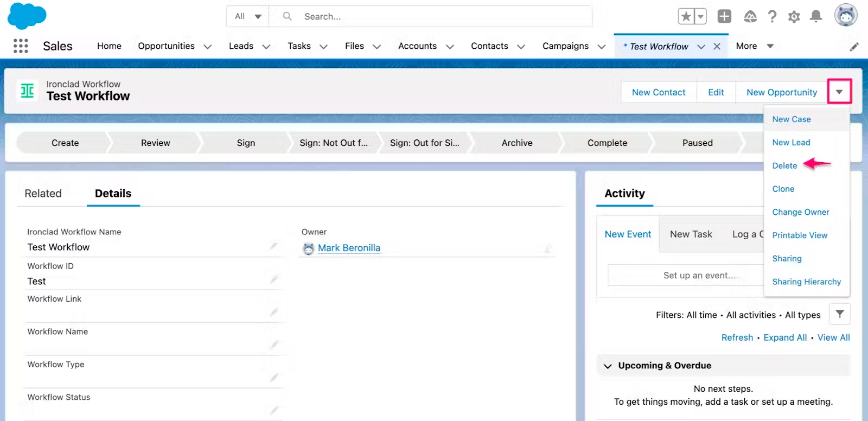Click the Favorites star icon
The image size is (868, 421).
click(686, 17)
